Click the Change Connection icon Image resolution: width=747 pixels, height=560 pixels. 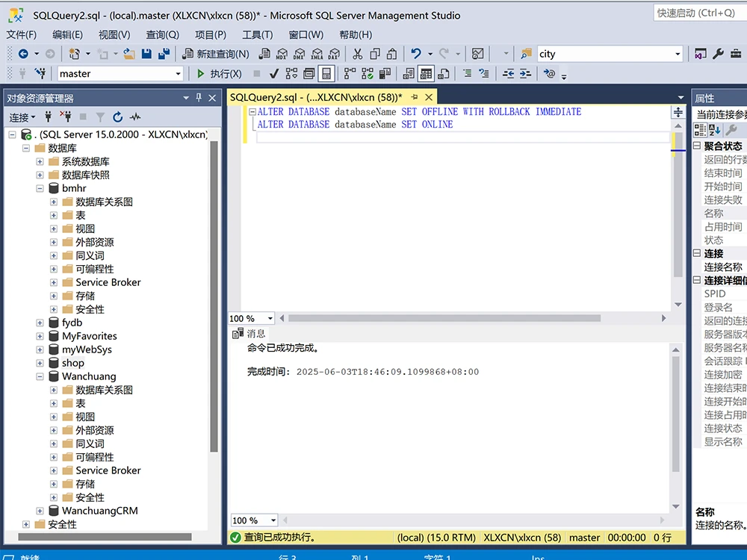[x=40, y=74]
